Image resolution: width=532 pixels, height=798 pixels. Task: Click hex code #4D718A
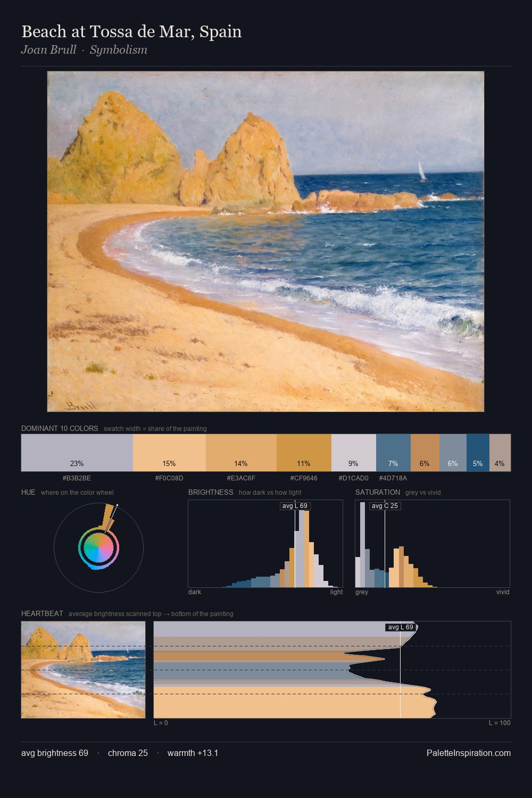pos(393,478)
